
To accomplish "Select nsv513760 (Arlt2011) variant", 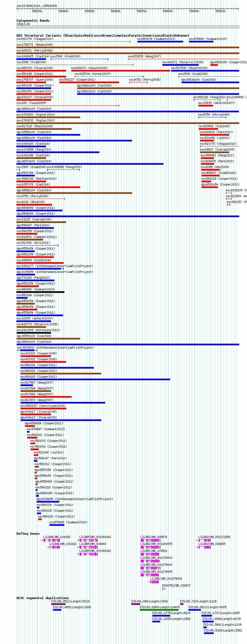I will (x=33, y=243).
